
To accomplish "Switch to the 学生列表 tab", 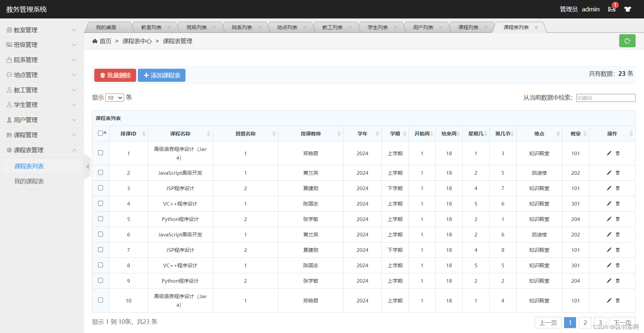I will tap(378, 27).
